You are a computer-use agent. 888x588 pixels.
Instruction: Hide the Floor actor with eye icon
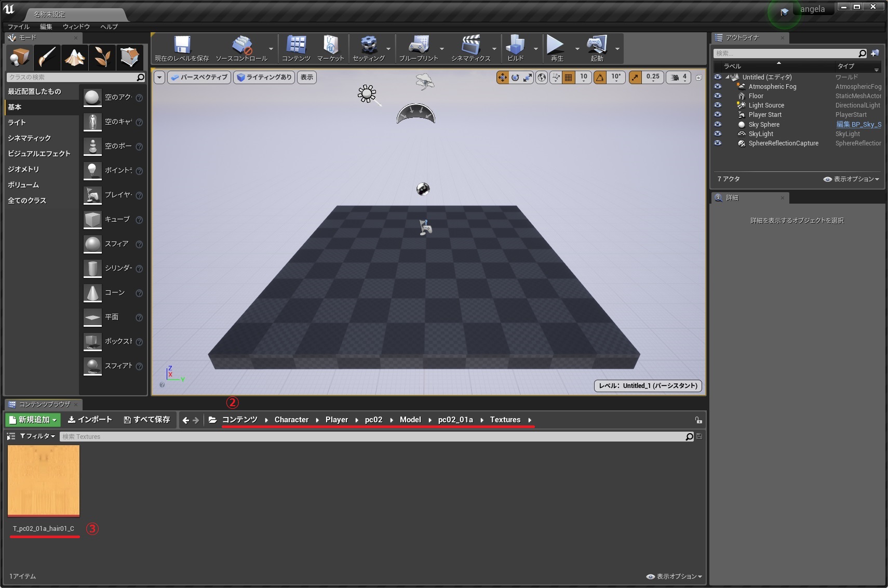718,96
